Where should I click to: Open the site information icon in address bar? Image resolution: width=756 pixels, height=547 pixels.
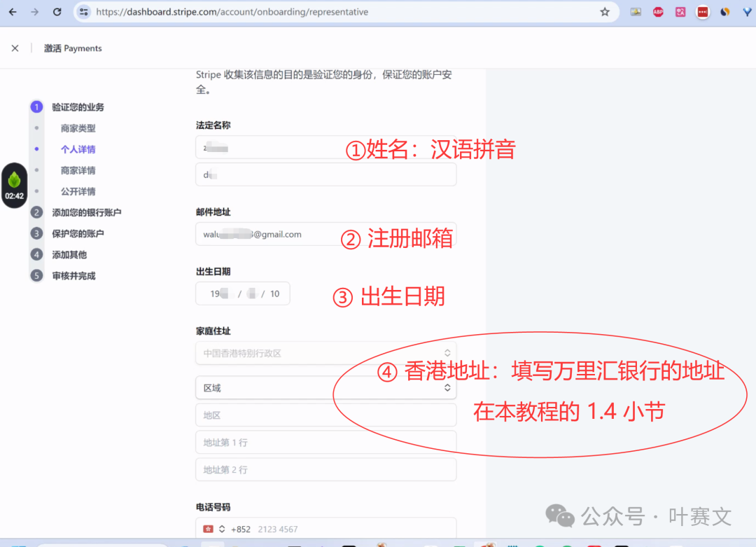click(x=84, y=12)
